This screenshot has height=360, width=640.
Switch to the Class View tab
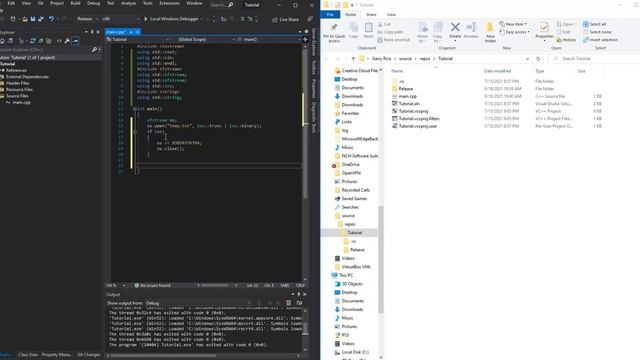click(x=28, y=355)
